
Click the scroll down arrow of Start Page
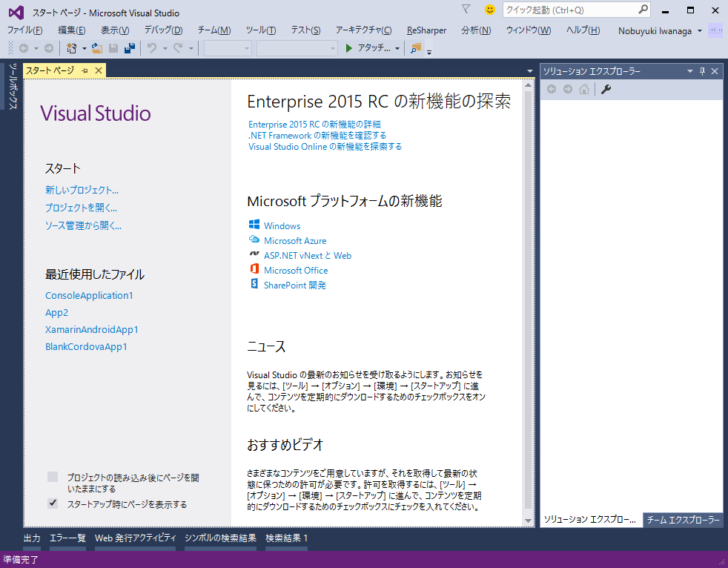[528, 521]
